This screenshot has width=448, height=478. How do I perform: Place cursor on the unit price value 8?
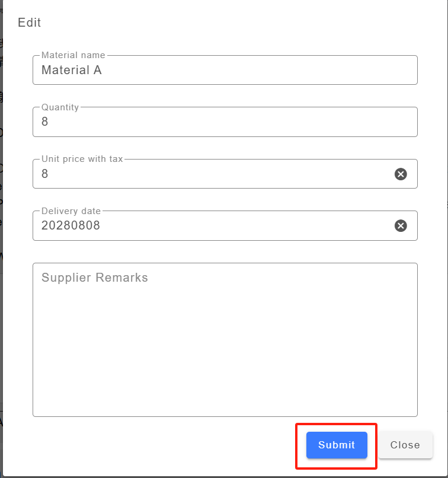(x=45, y=174)
